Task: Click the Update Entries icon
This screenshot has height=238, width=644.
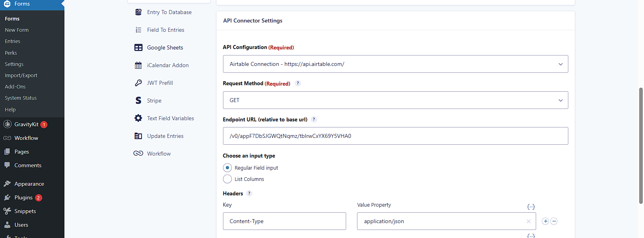Action: [x=138, y=136]
